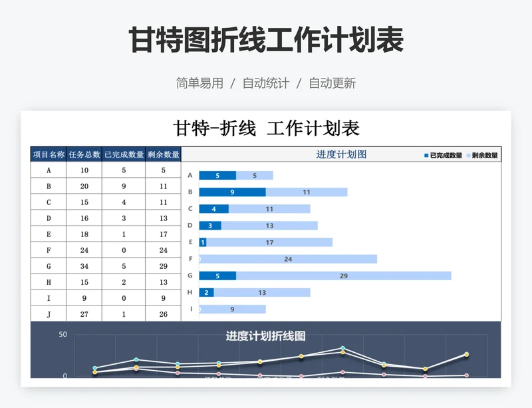The image size is (532, 408).
Task: Click the light bar labeled 24 for F
Action: click(288, 259)
